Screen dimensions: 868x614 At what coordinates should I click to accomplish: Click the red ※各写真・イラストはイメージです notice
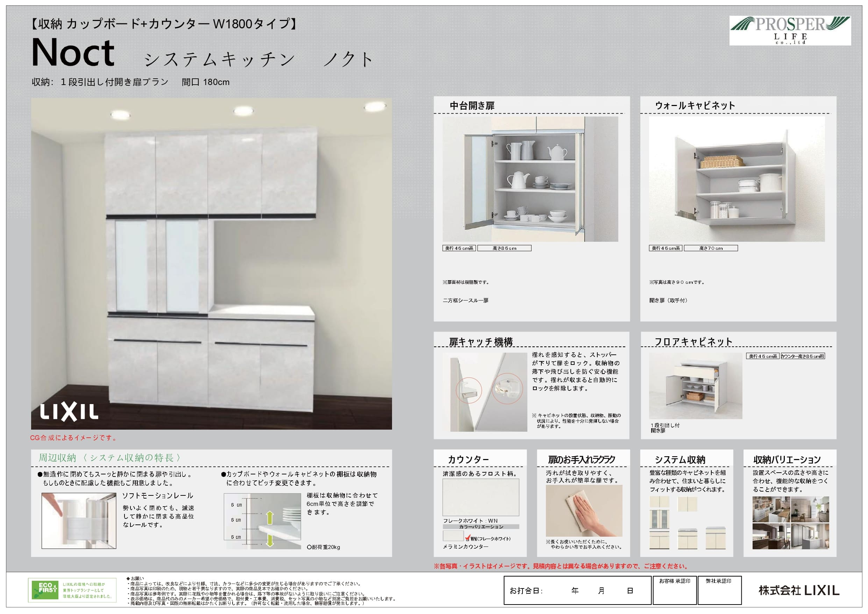point(561,566)
